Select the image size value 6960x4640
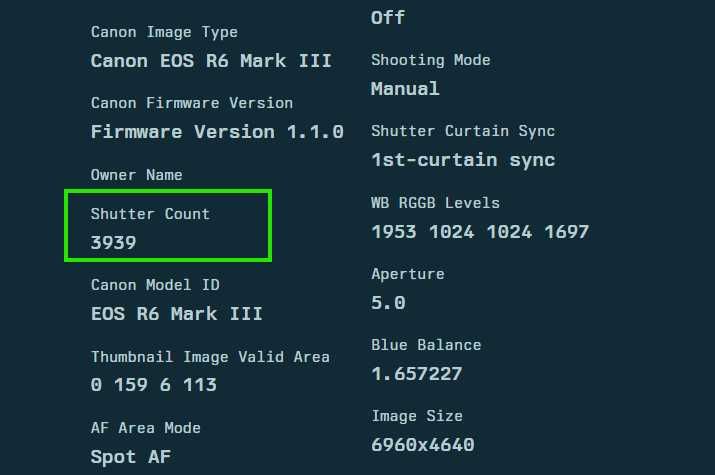Viewport: 715px width, 475px height. click(x=423, y=445)
